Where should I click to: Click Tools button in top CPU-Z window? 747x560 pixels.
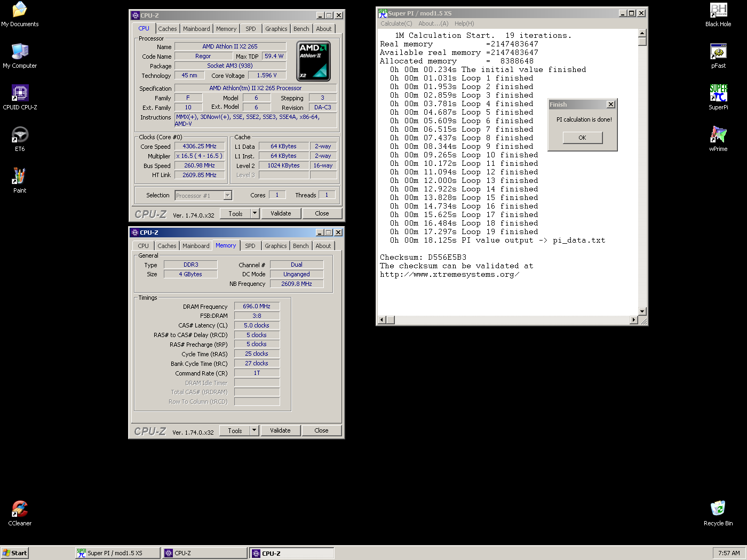coord(235,213)
